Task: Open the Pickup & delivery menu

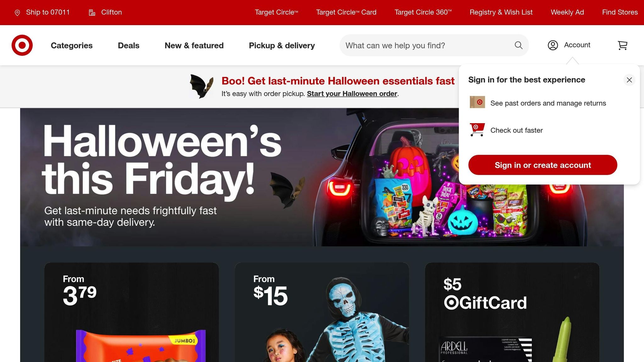Action: [282, 45]
